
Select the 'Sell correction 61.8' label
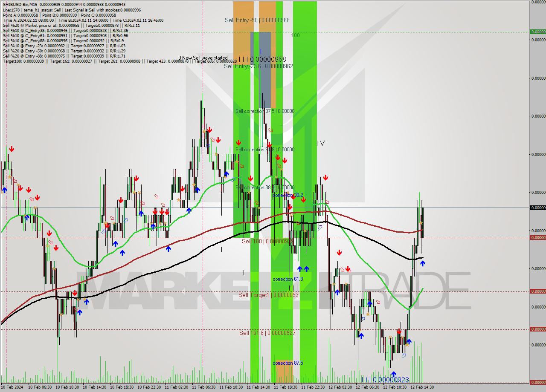pos(265,149)
